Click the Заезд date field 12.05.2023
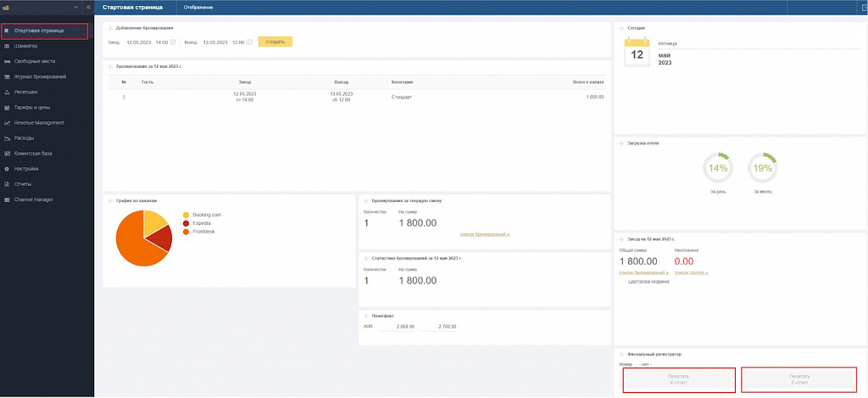868x398 pixels. pos(147,42)
